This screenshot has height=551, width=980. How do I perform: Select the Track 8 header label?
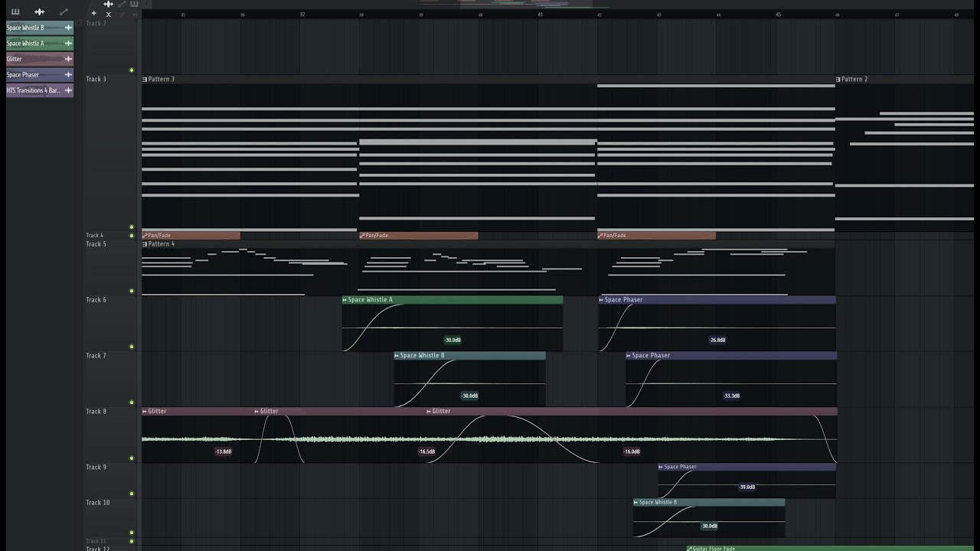96,412
